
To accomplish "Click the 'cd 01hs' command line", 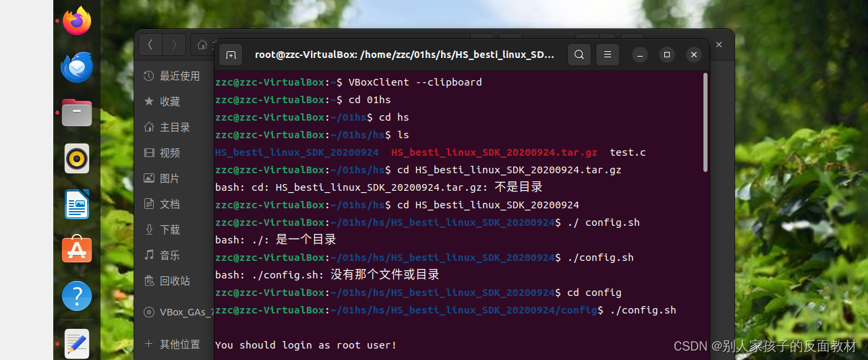I will coord(303,100).
